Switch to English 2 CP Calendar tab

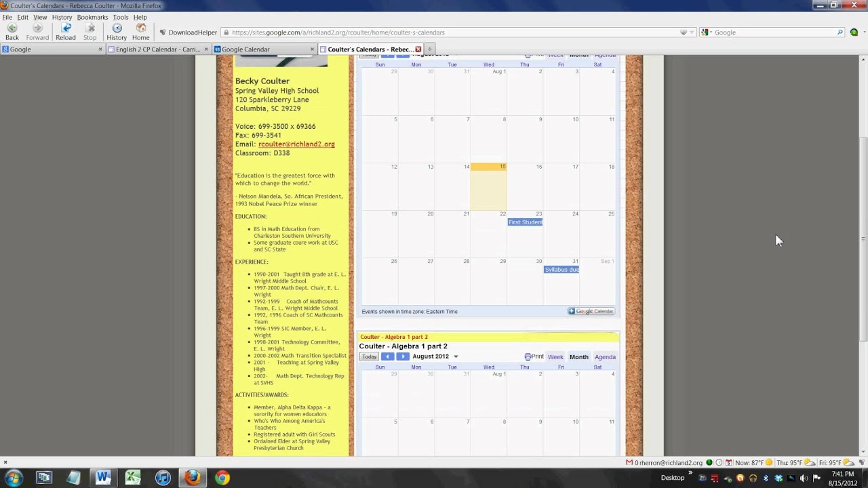tap(159, 49)
